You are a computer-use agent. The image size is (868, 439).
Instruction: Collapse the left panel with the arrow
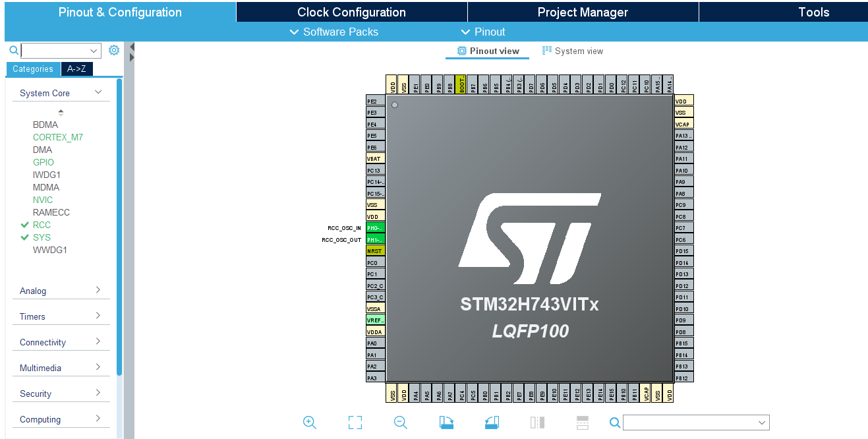132,47
